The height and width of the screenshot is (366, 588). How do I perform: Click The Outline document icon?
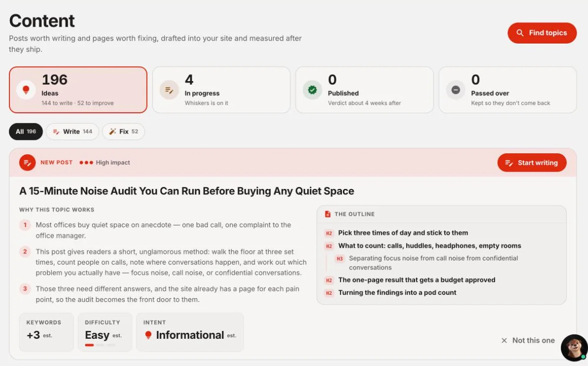(x=328, y=214)
